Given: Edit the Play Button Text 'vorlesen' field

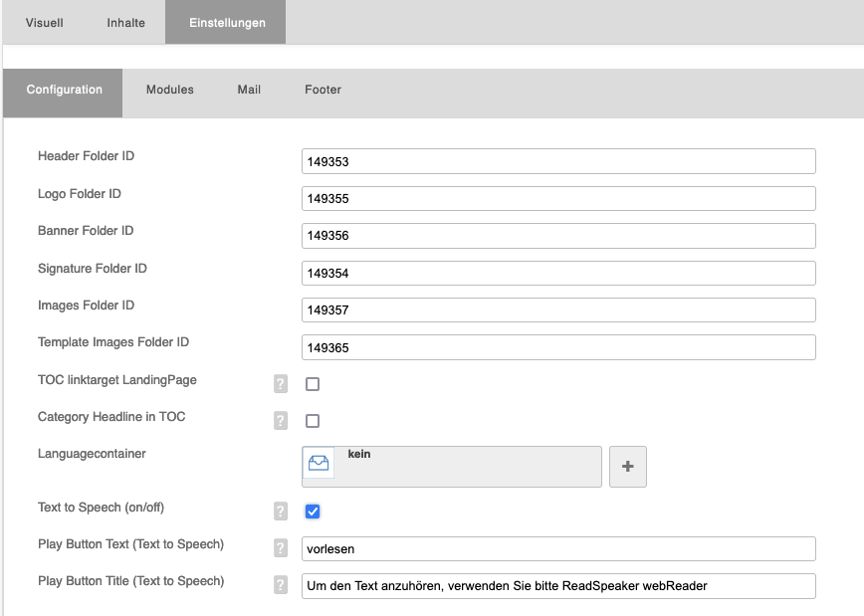Looking at the screenshot, I should (x=558, y=548).
